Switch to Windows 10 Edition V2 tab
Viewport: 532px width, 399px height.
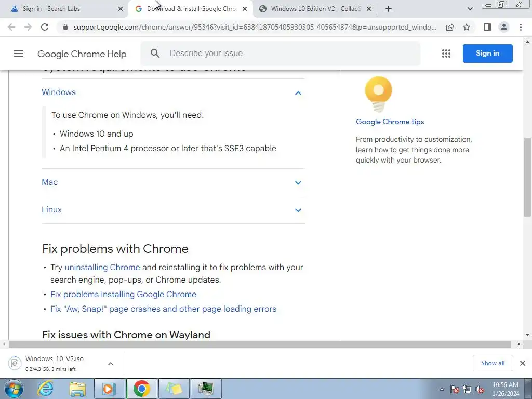[315, 9]
